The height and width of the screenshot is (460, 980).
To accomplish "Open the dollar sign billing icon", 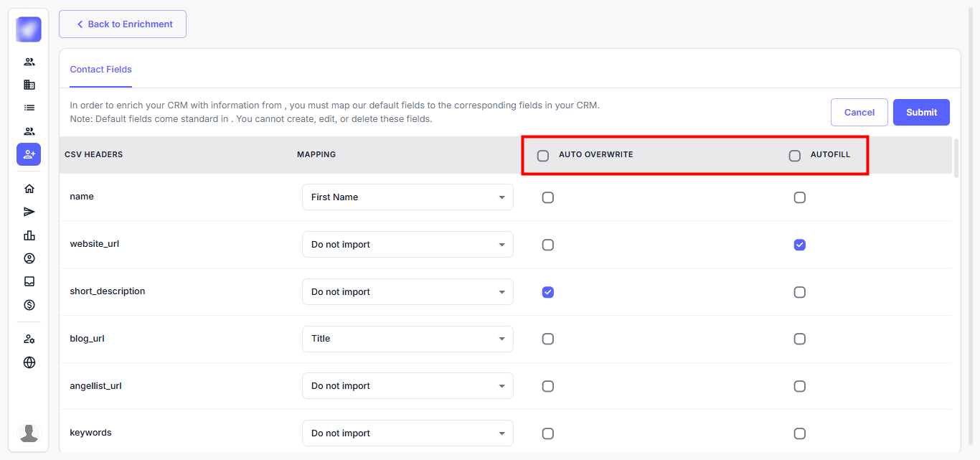I will point(29,305).
